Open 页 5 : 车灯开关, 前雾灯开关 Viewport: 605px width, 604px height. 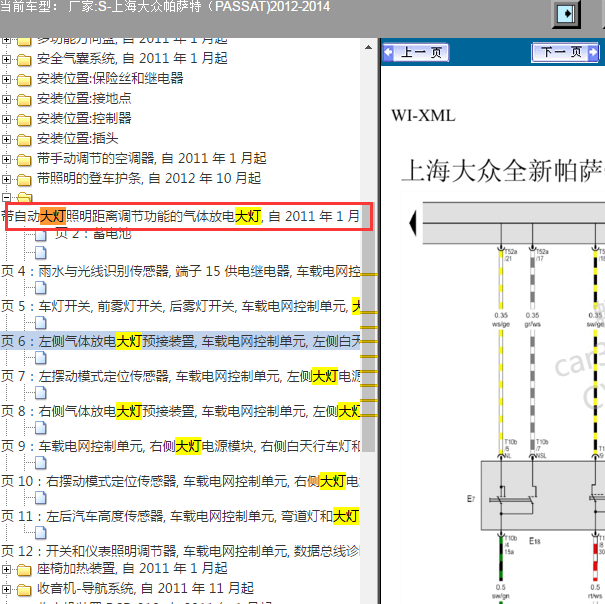[180, 306]
